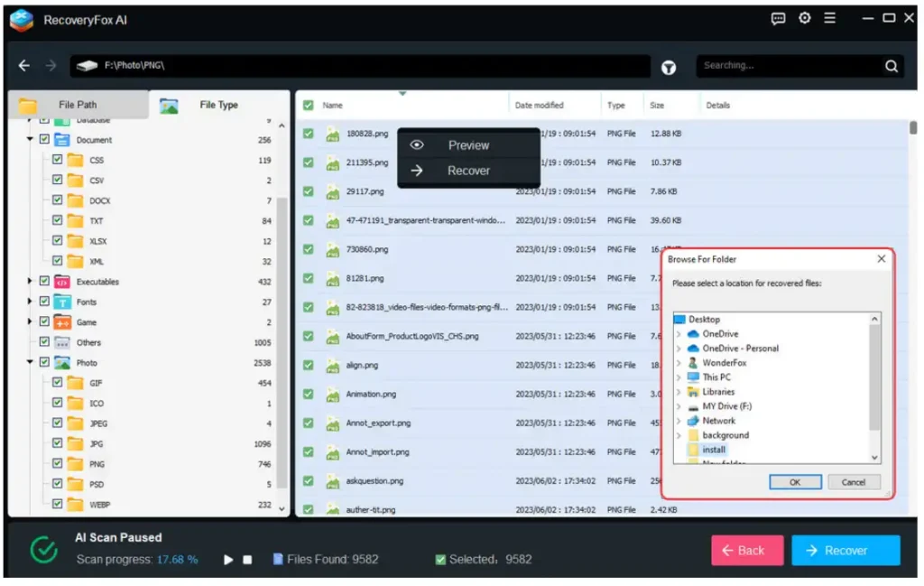The height and width of the screenshot is (586, 924).
Task: Expand the Fonts tree node
Action: [30, 302]
